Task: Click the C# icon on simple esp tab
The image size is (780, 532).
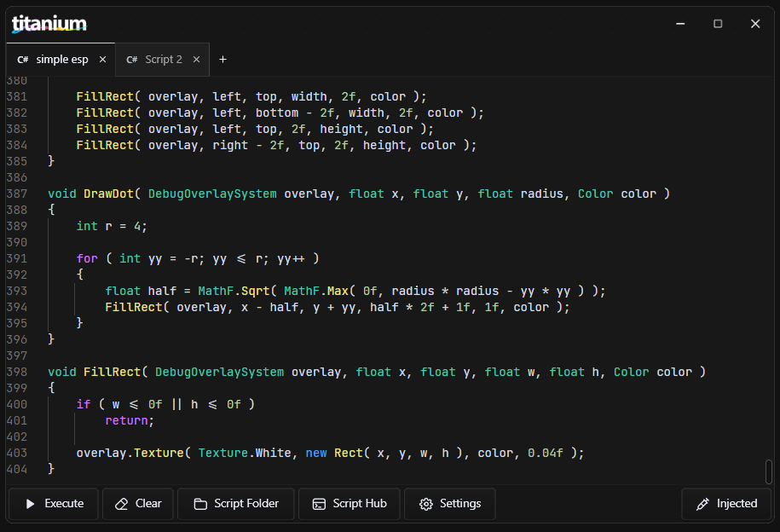Action: (22, 60)
